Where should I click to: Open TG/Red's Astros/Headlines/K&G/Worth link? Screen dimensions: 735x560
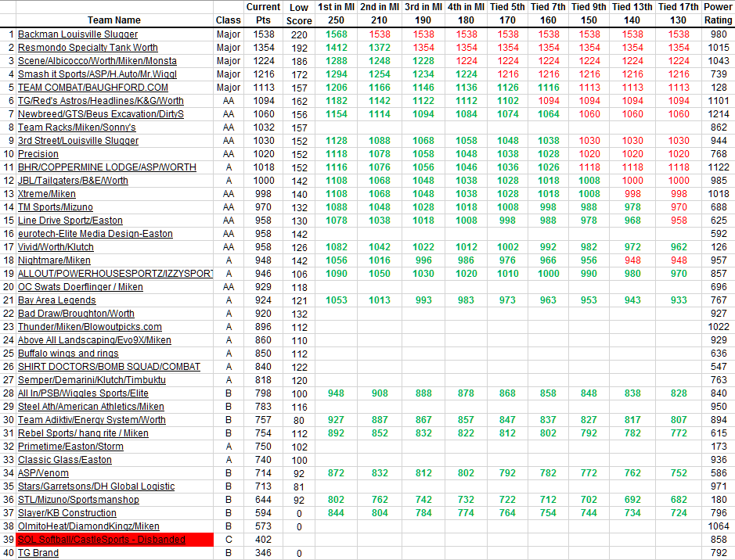[x=101, y=101]
